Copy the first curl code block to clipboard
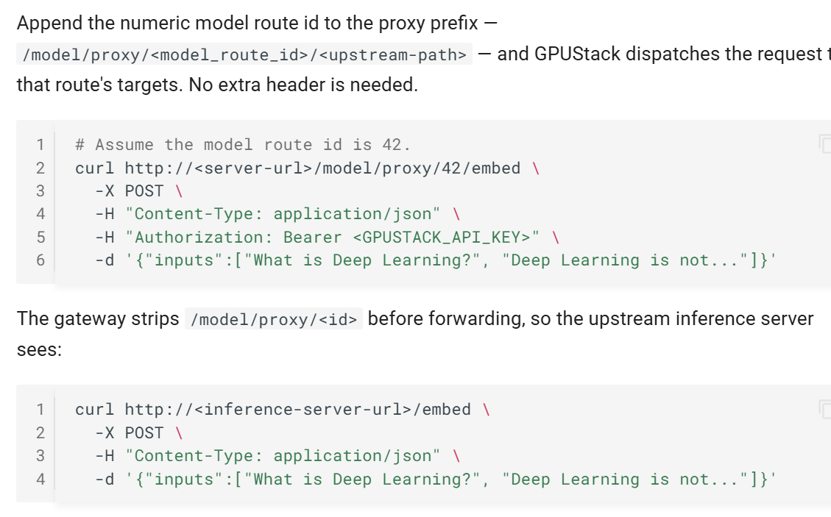Image resolution: width=831 pixels, height=517 pixels. tap(825, 144)
